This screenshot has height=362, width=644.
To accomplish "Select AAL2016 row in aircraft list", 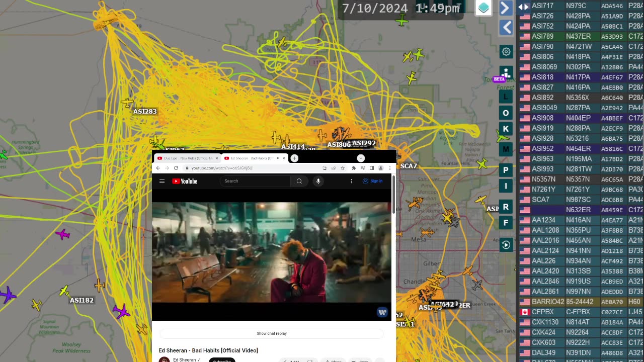I will point(581,240).
